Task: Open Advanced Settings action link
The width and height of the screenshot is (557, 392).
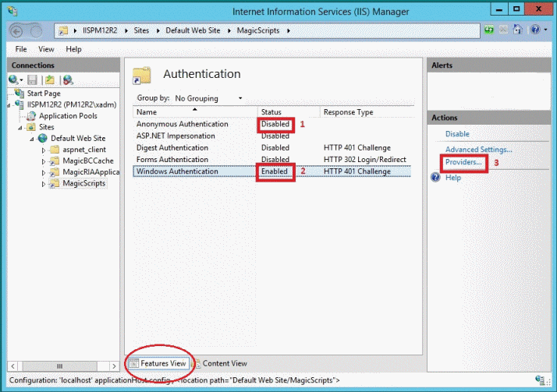Action: [478, 150]
